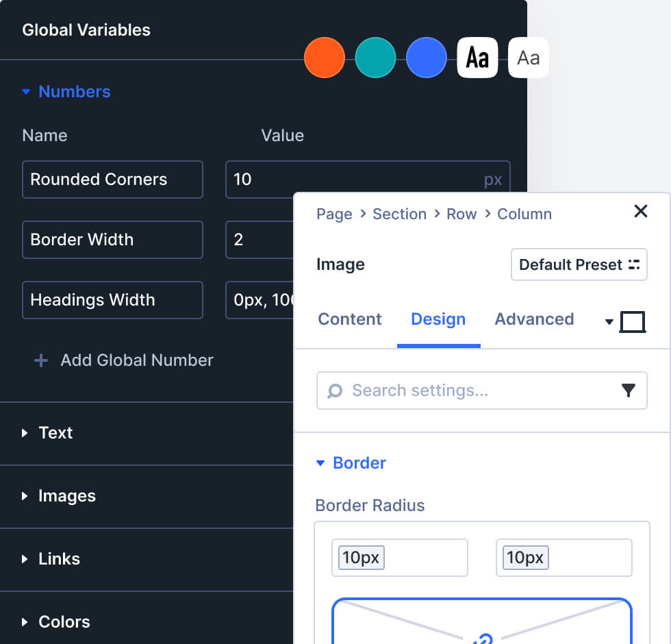The width and height of the screenshot is (671, 644).
Task: Click the preset options icon beside Default Preset
Action: pyautogui.click(x=633, y=264)
